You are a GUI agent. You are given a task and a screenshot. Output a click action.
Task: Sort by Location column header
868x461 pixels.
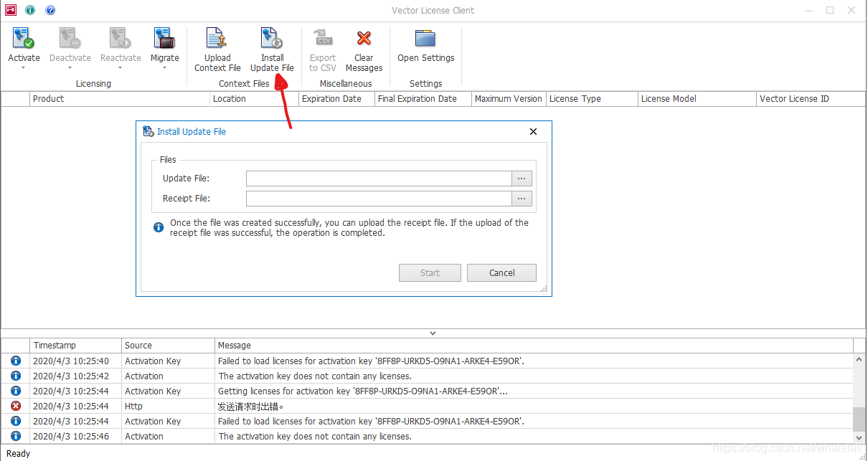point(254,99)
